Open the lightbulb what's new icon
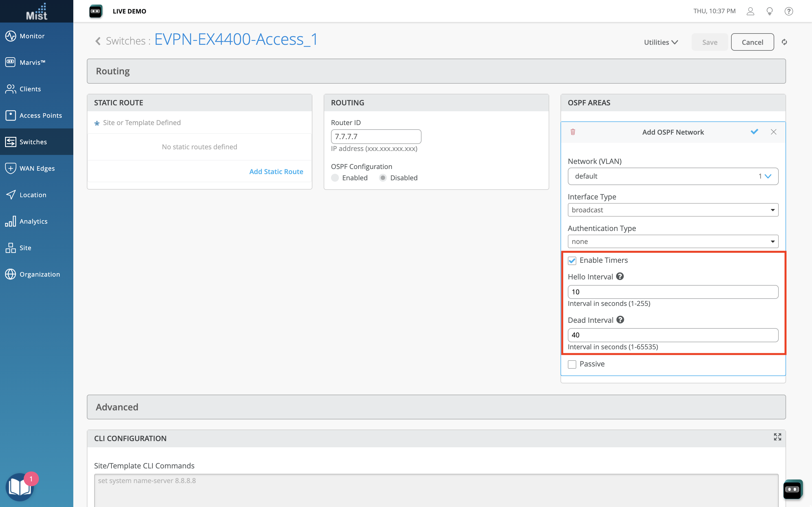Image resolution: width=812 pixels, height=507 pixels. 770,11
